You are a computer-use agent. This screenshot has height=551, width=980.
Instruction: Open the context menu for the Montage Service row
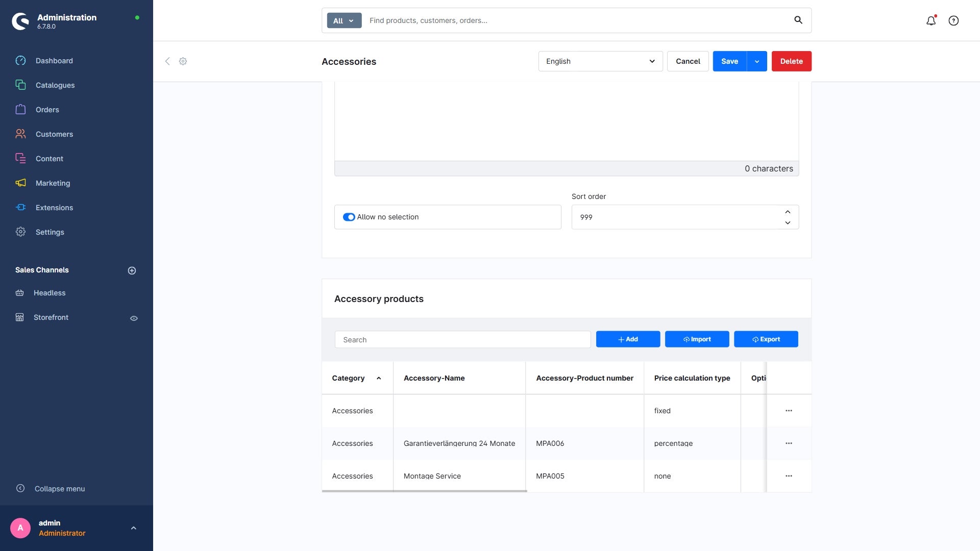click(x=789, y=476)
